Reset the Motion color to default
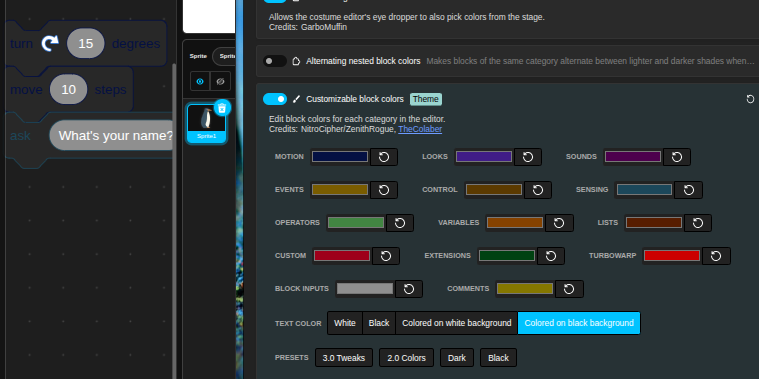This screenshot has width=759, height=379. tap(384, 157)
